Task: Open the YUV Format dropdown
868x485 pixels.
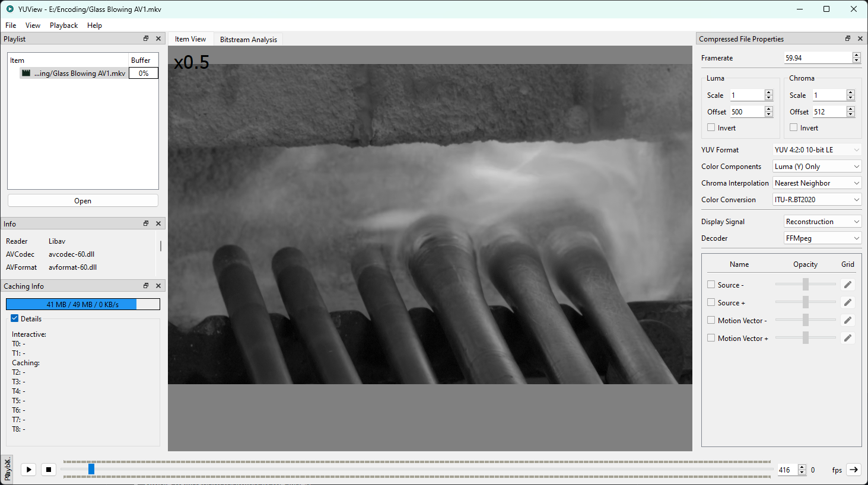Action: [816, 149]
